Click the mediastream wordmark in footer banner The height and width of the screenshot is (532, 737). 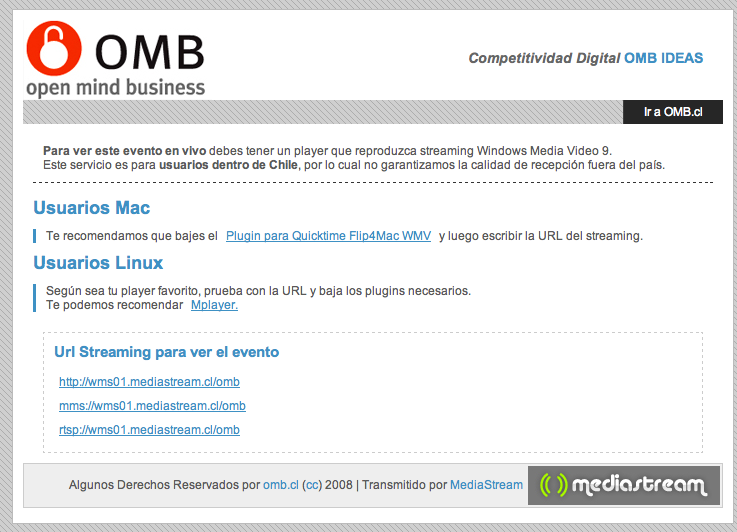[639, 485]
